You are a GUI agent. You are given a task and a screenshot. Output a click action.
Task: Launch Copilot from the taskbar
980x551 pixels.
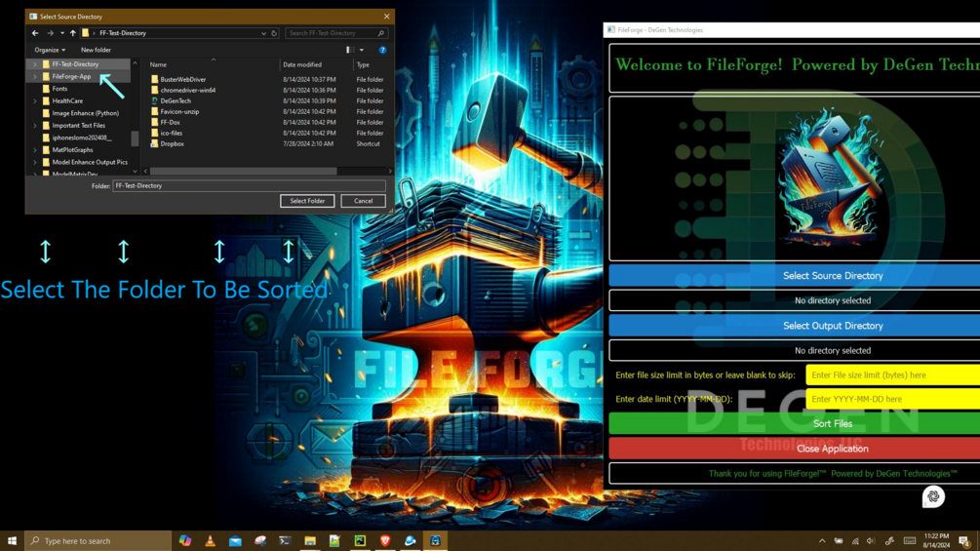coord(185,541)
